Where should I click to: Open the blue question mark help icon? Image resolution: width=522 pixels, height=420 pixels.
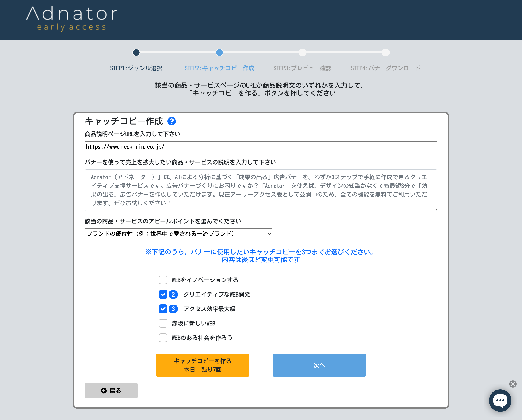pyautogui.click(x=171, y=121)
